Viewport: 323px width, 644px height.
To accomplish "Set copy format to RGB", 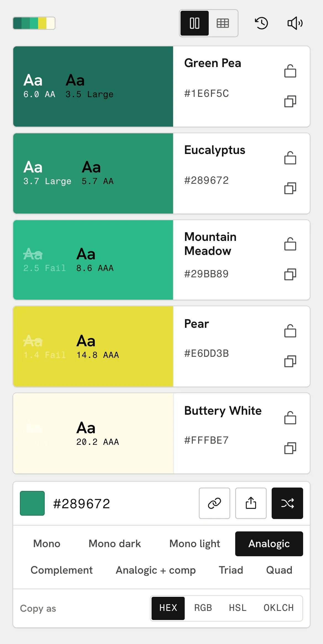I will [203, 608].
